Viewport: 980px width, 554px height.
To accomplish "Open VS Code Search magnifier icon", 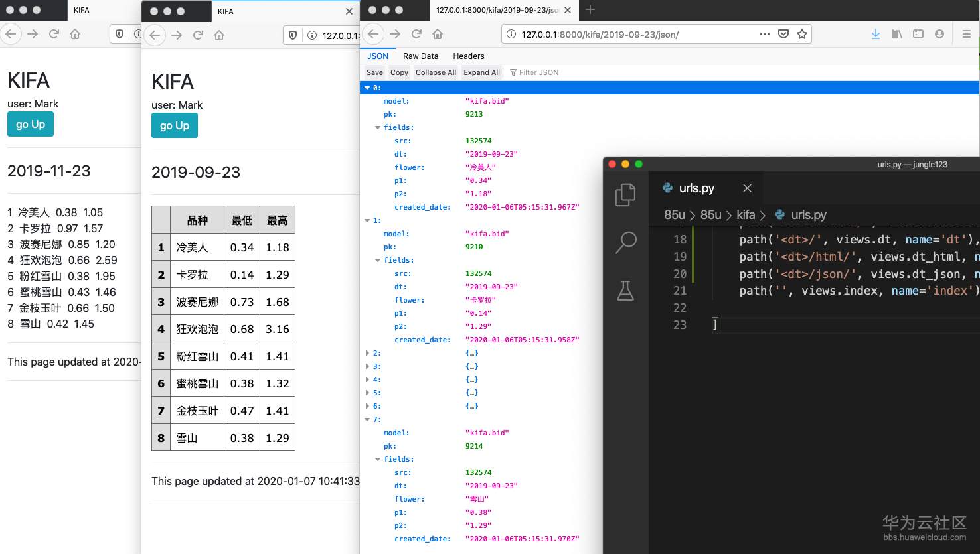I will 625,242.
